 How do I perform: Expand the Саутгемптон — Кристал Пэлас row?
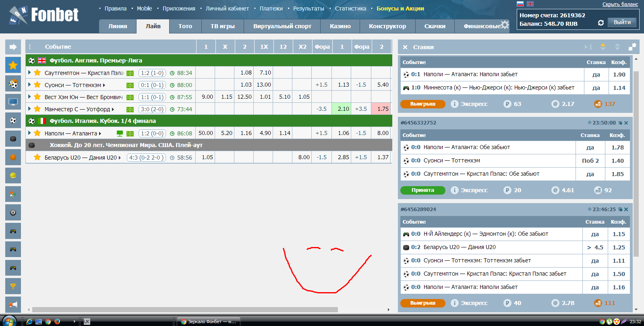(x=29, y=73)
